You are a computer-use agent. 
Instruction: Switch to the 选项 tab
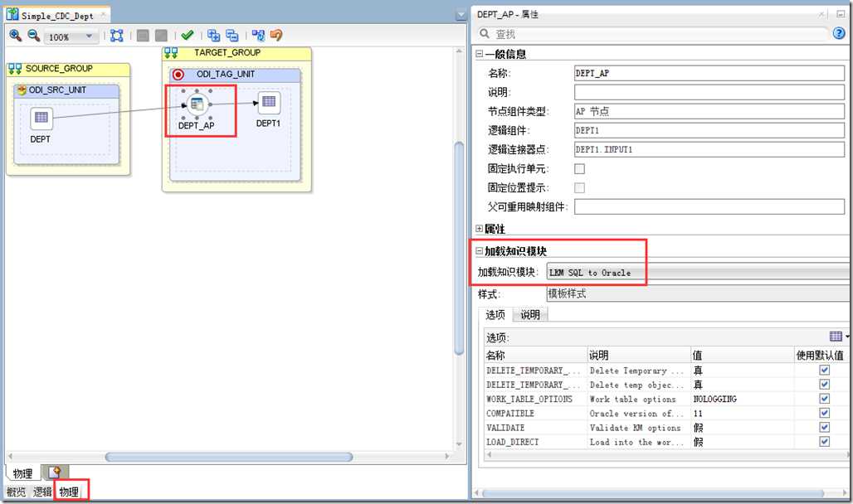(x=495, y=315)
